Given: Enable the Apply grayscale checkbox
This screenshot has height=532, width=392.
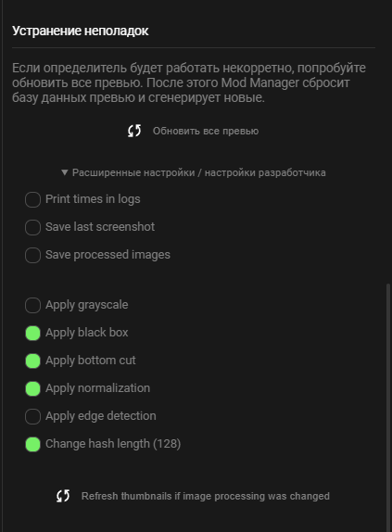Looking at the screenshot, I should 32,305.
